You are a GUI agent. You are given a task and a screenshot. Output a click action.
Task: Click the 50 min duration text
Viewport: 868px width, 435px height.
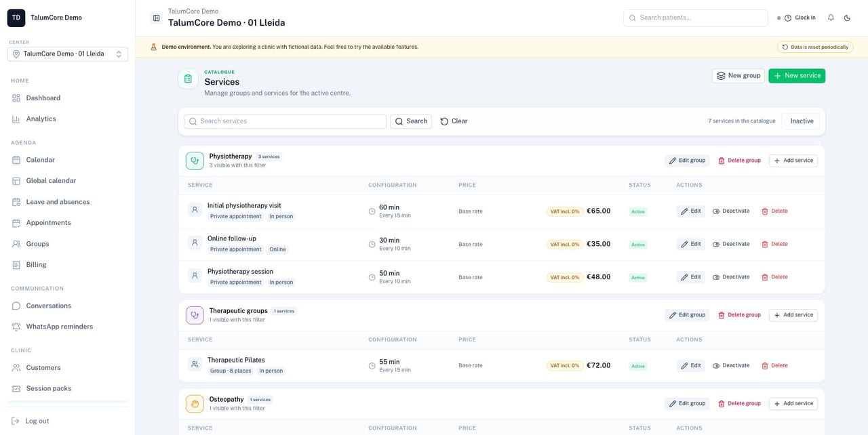click(x=389, y=273)
